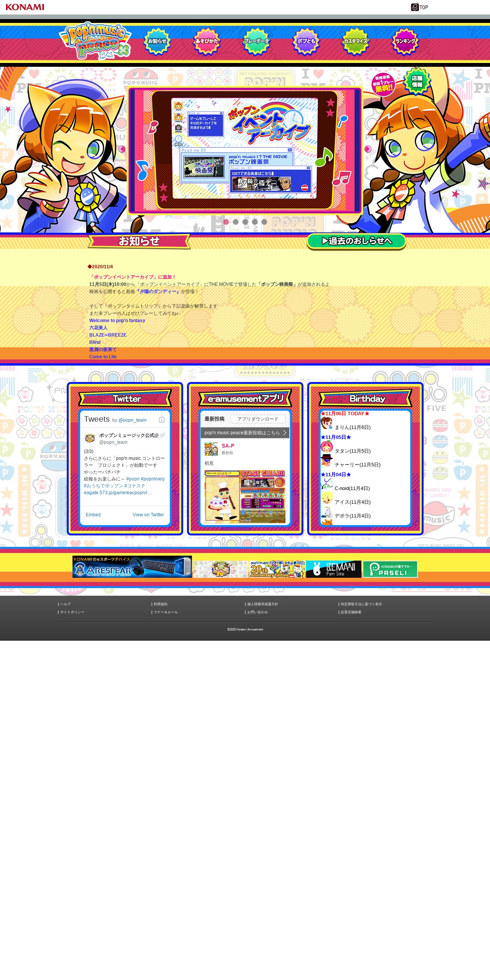490x980 pixels.
Task: Click the ポップンミュージック公式 avatar icon
Action: [x=90, y=438]
